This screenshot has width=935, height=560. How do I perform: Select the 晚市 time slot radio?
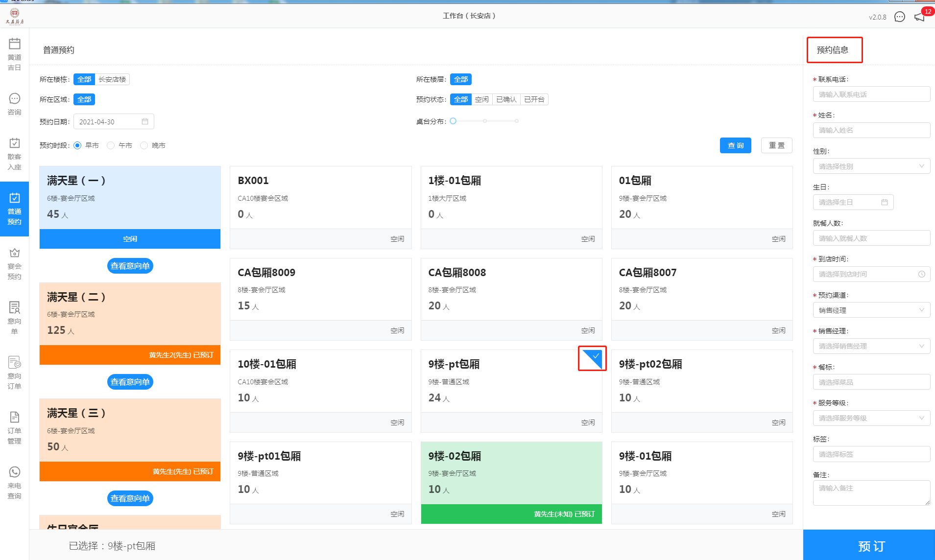pos(144,145)
